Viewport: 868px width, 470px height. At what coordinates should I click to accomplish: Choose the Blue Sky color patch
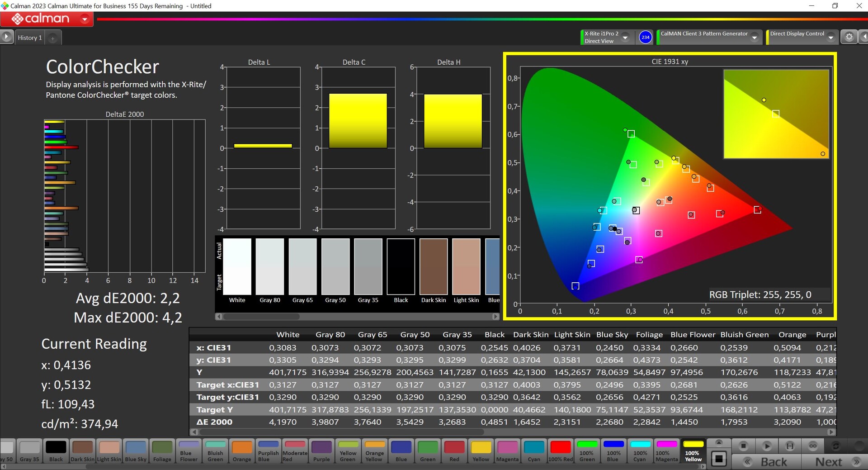click(136, 451)
